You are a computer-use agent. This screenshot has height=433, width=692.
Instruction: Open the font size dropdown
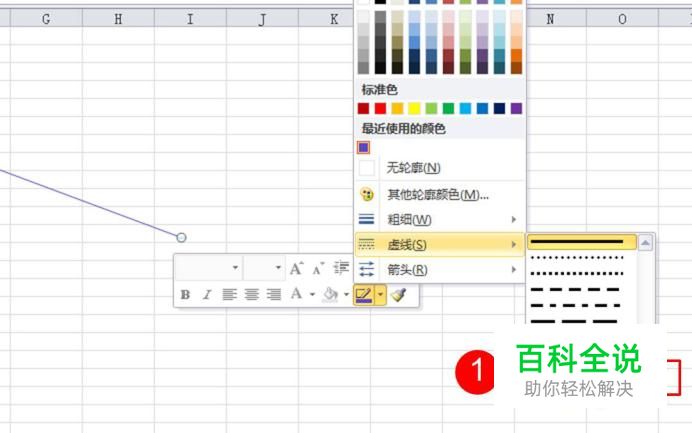pos(278,267)
